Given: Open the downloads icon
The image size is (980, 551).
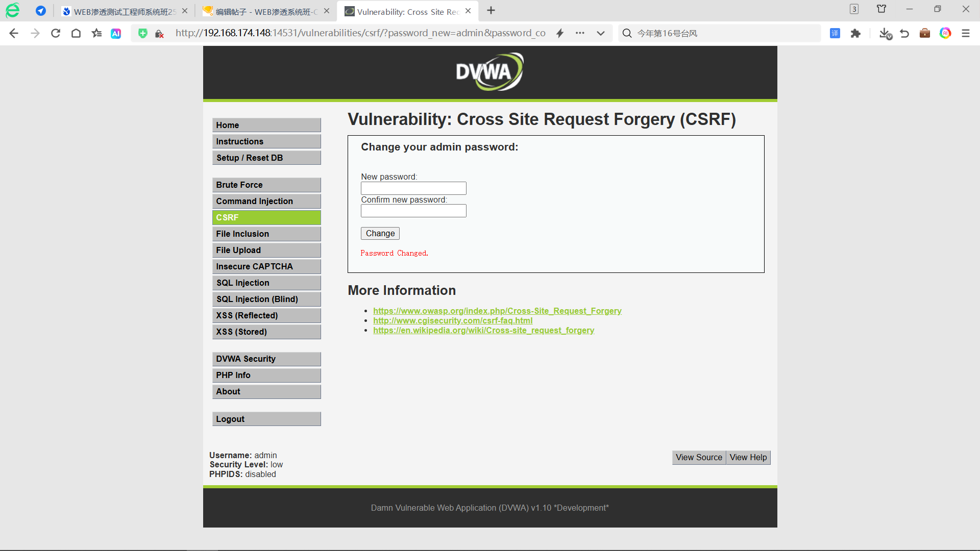Looking at the screenshot, I should click(x=885, y=33).
